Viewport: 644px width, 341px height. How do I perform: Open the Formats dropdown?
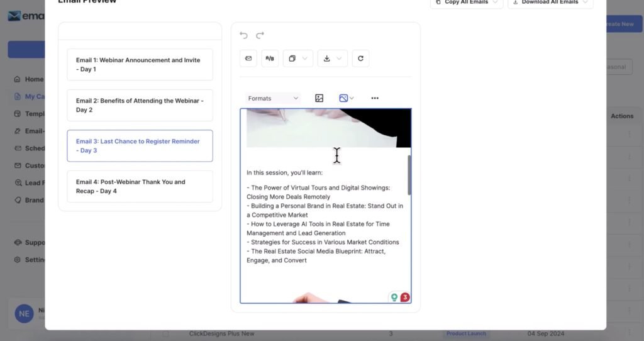point(273,98)
